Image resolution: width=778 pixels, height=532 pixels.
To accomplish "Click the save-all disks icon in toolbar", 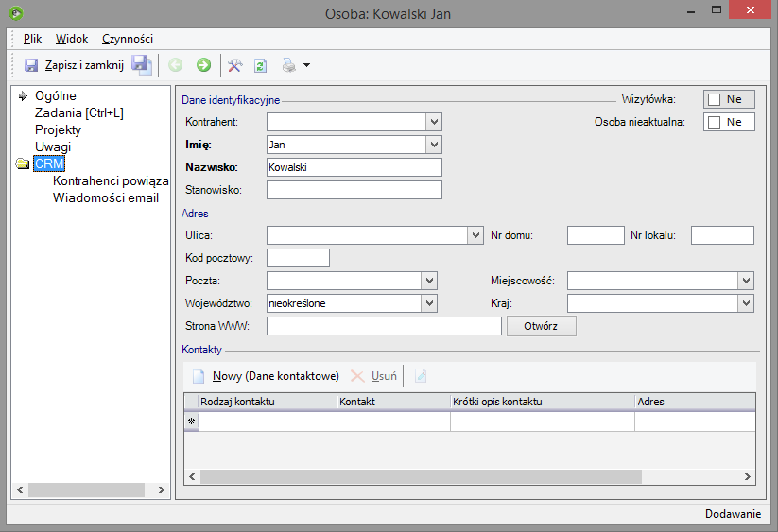I will click(x=142, y=65).
